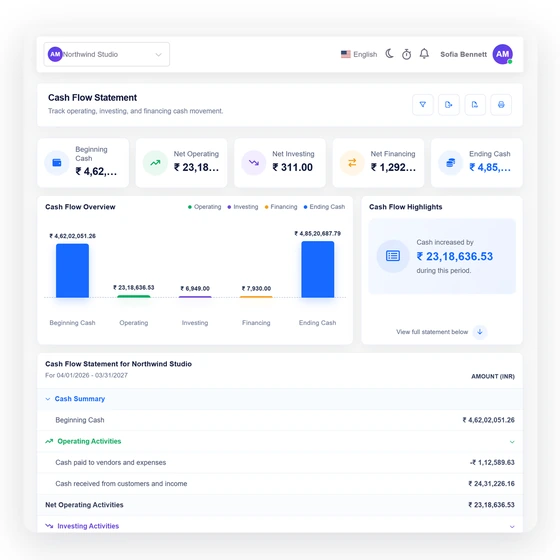Click the AMOUNT (INR) column header
This screenshot has width=560, height=560.
point(493,376)
